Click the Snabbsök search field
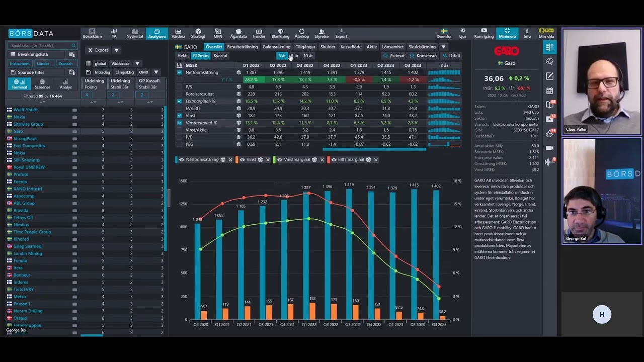644x362 pixels. click(x=42, y=45)
